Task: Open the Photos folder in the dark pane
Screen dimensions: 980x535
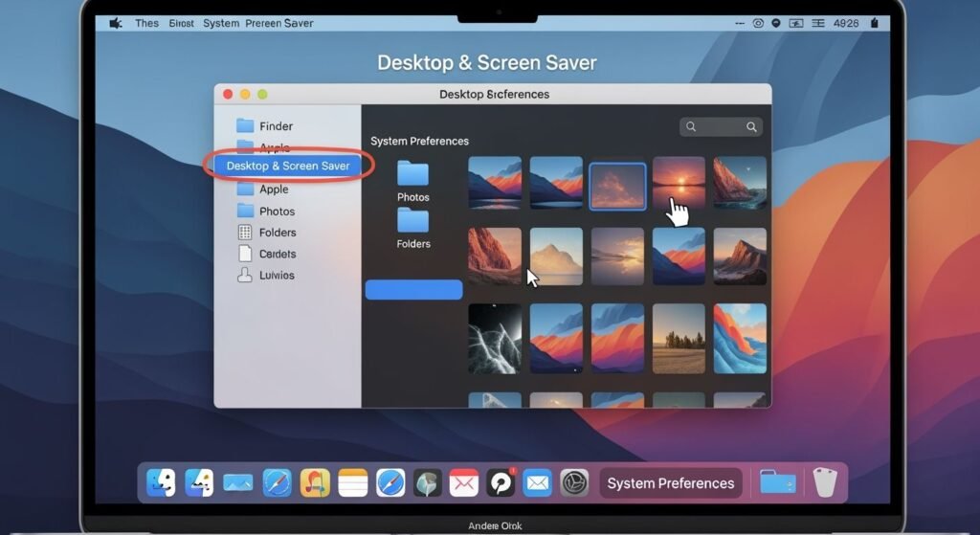Action: (413, 181)
